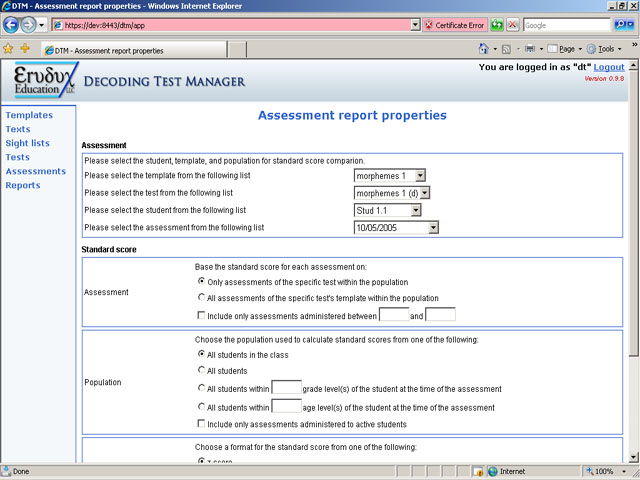This screenshot has height=480, width=640.
Task: Select 'All students within age level(s)' radio
Action: 201,407
